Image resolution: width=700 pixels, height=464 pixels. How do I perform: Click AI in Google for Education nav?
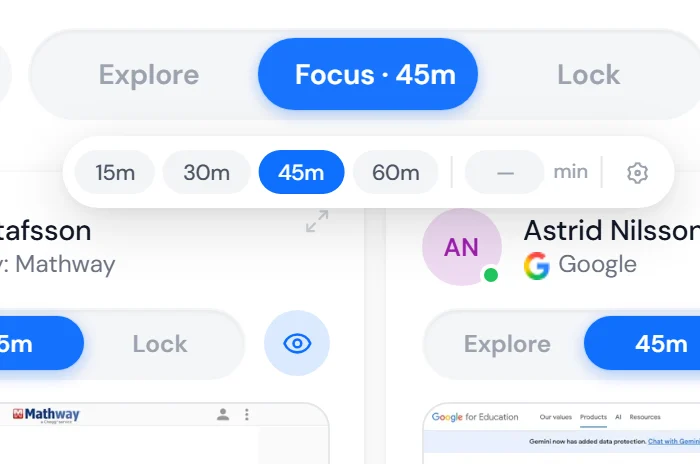[618, 417]
